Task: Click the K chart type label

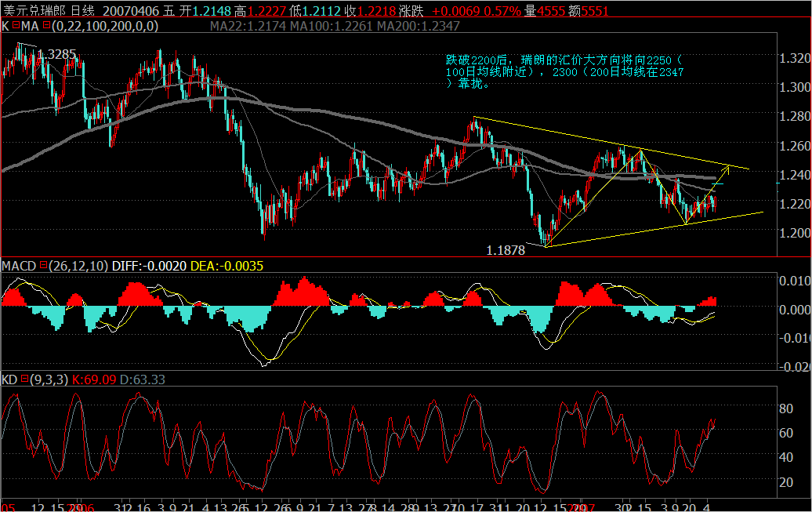Action: click(x=5, y=26)
